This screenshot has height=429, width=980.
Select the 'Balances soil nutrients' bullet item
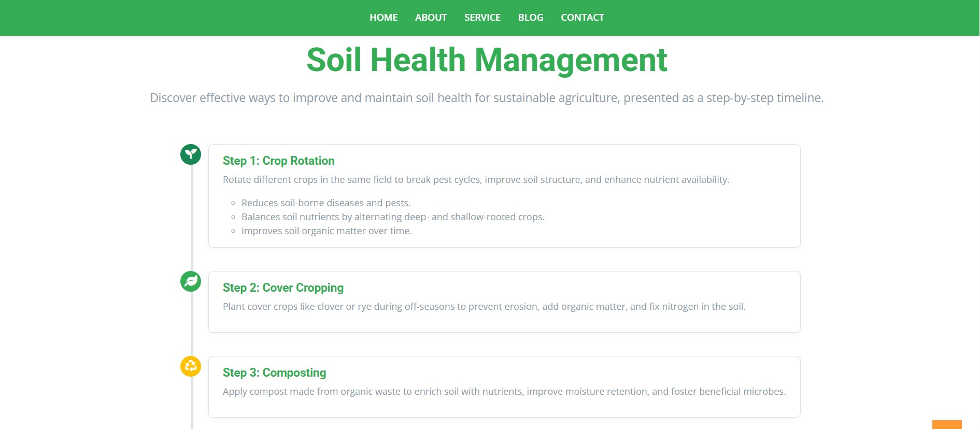coord(393,217)
